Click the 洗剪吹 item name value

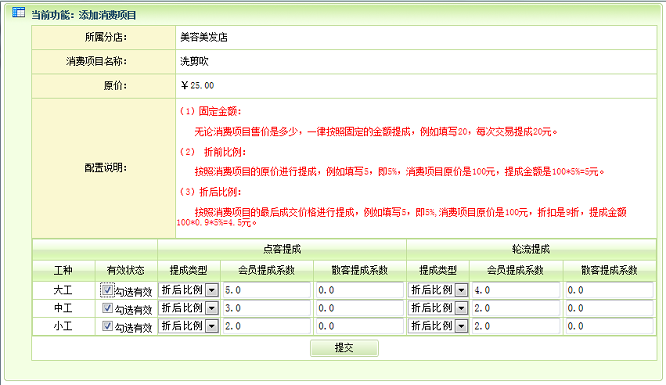click(x=194, y=62)
